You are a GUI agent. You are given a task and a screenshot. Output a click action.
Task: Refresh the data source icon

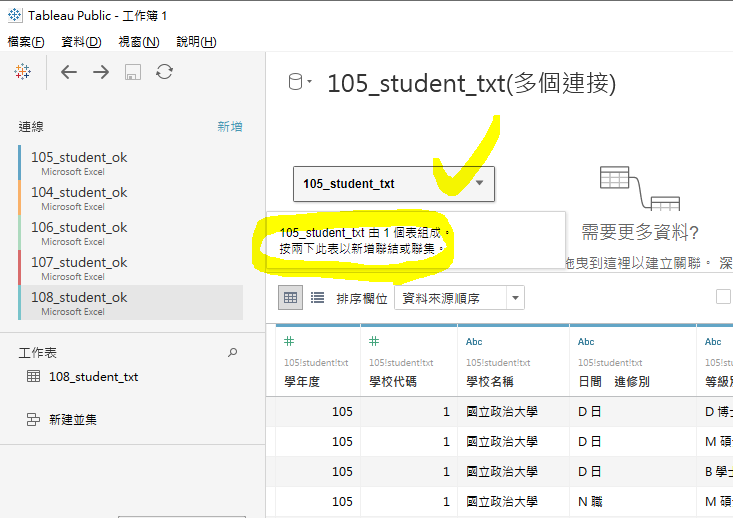(165, 72)
